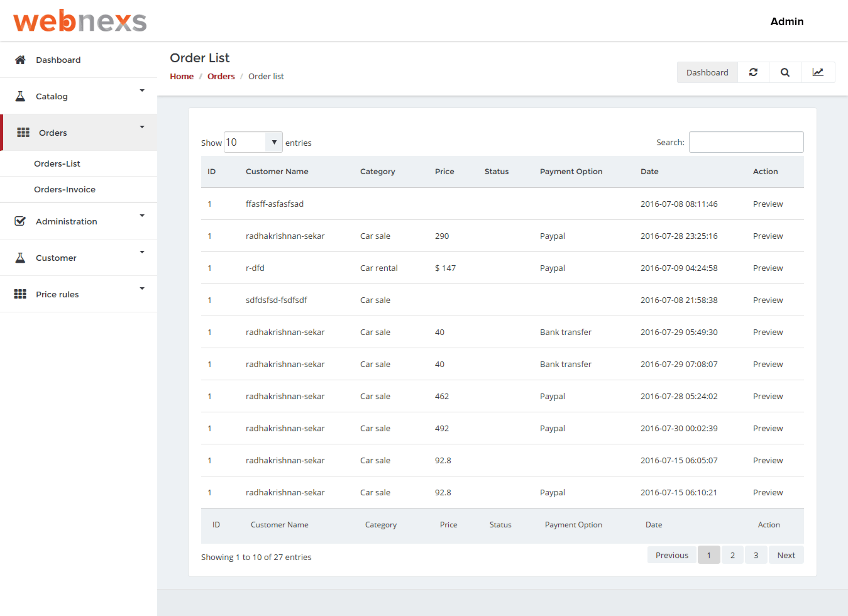Click the Showing 1 to 10 of 27 entries text
The height and width of the screenshot is (616, 848).
[x=256, y=557]
